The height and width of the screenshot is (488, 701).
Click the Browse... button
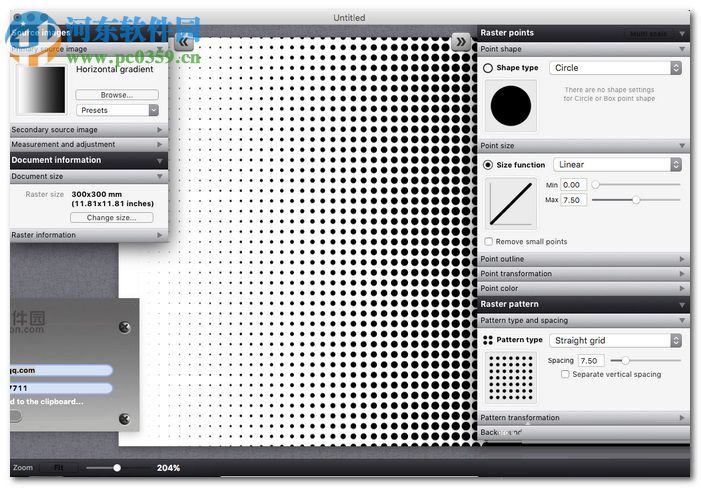pyautogui.click(x=117, y=95)
